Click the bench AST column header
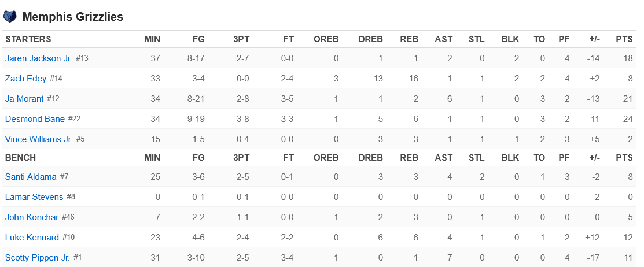Viewport: 644px width, 267px height. pos(444,158)
